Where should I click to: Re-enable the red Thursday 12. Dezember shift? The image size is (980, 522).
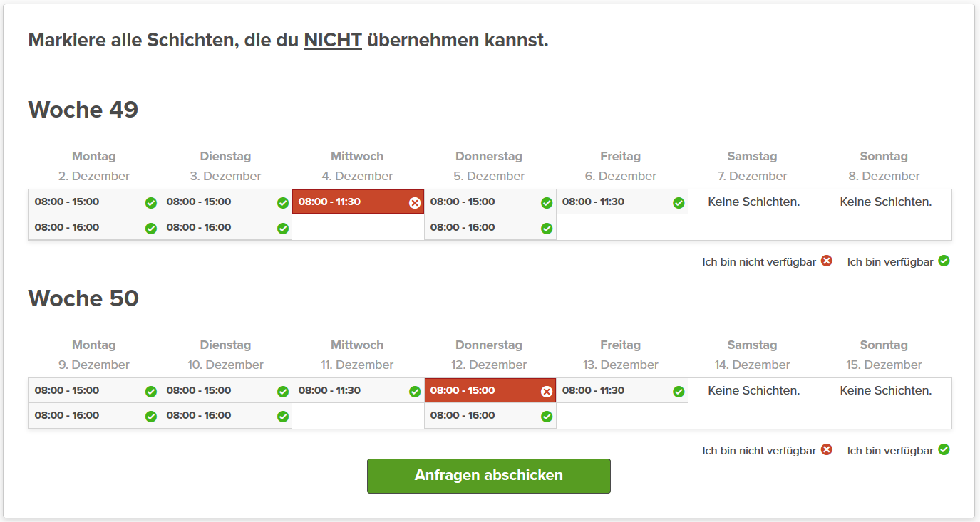pyautogui.click(x=490, y=391)
